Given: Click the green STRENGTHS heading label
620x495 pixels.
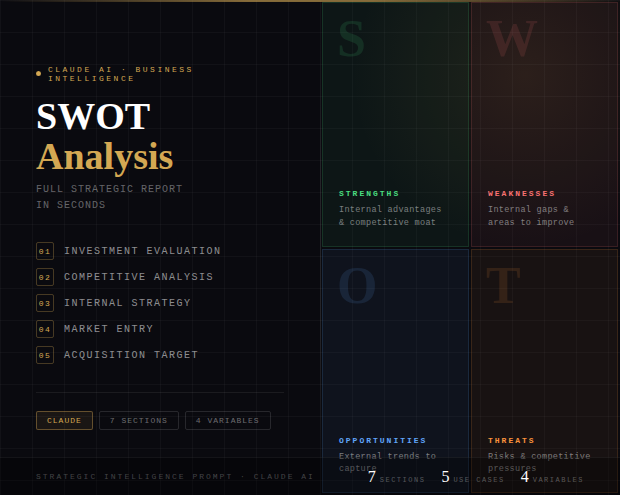Looking at the screenshot, I should coord(369,194).
